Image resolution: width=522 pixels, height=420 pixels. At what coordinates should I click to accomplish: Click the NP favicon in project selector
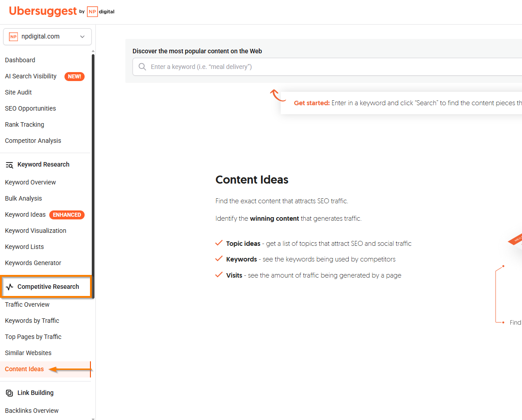[13, 37]
